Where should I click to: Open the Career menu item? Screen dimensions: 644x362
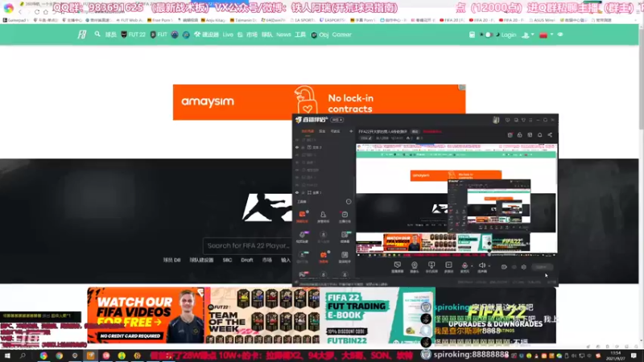point(341,35)
